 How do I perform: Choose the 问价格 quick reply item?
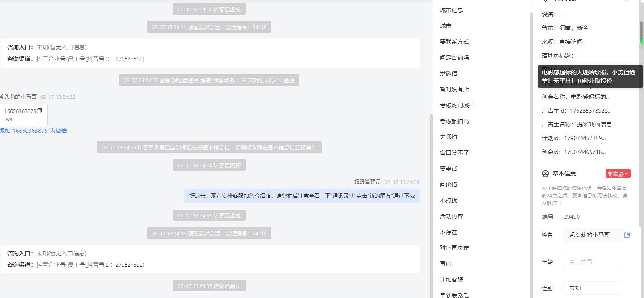point(449,184)
